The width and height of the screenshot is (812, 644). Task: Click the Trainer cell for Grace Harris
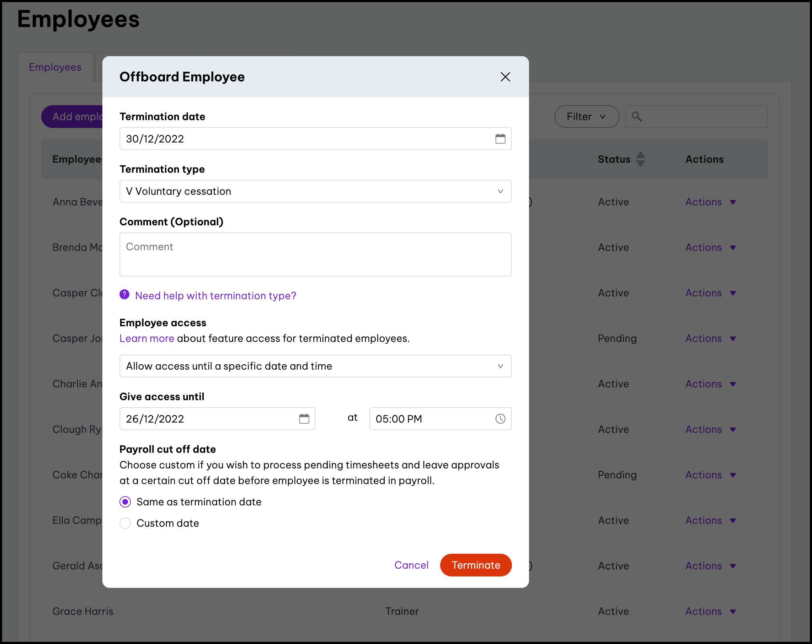(x=402, y=611)
